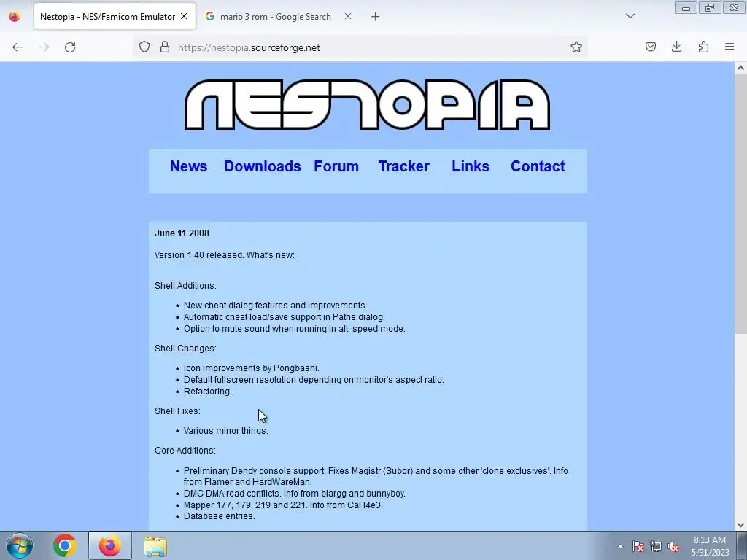Open the Action Center flag icon
Image resolution: width=747 pixels, height=560 pixels.
click(x=638, y=546)
